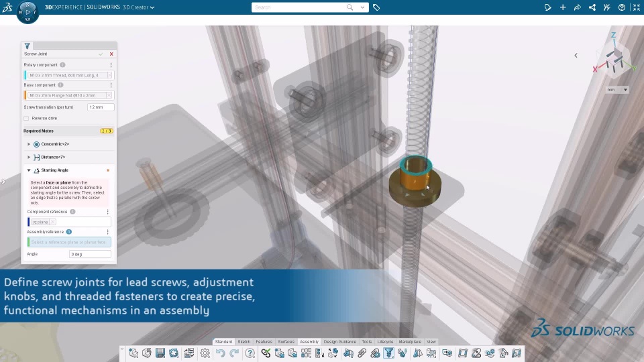Collapse the right side panel arrow
Screen dimensions: 644x362
[576, 56]
